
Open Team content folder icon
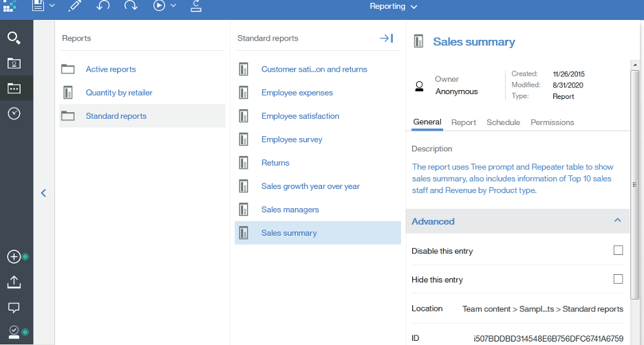point(14,88)
